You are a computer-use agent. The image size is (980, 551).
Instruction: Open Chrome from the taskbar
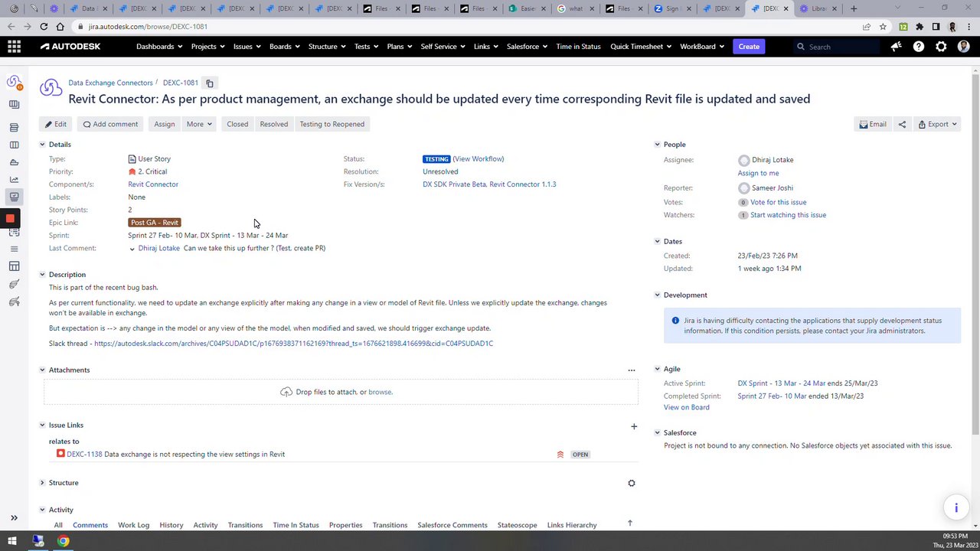63,542
